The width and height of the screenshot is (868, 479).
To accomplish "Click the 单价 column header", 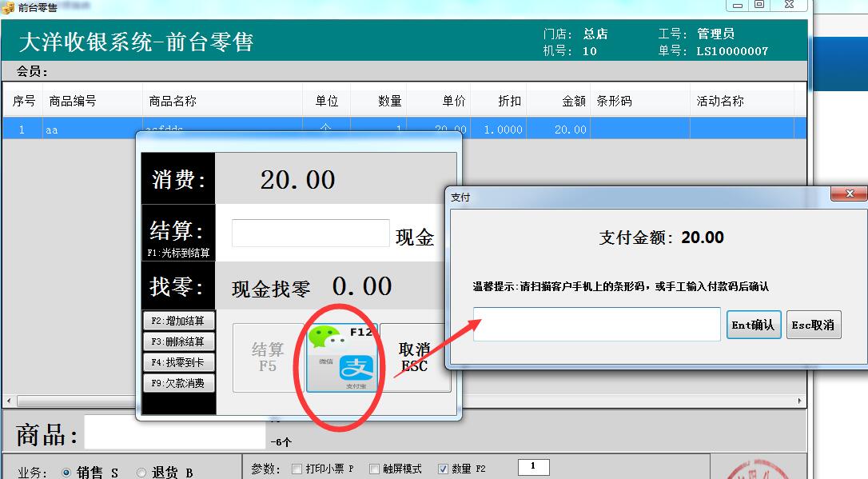I will pyautogui.click(x=439, y=101).
